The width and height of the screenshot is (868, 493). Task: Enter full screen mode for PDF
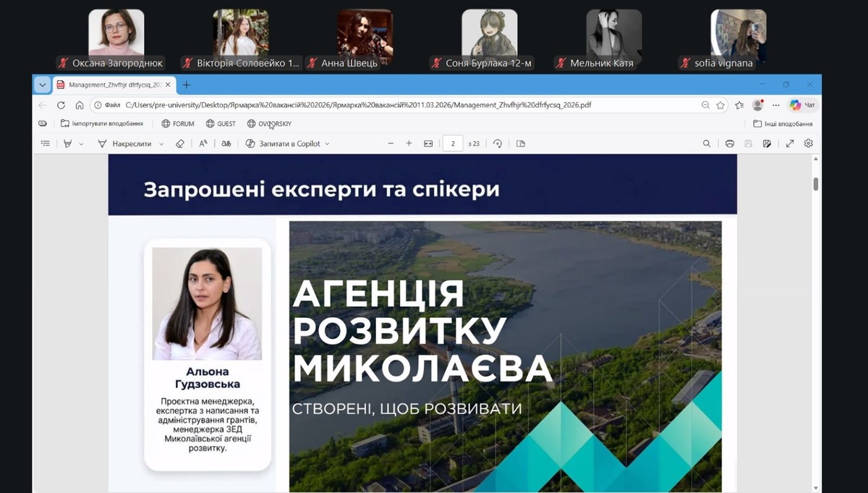(790, 143)
